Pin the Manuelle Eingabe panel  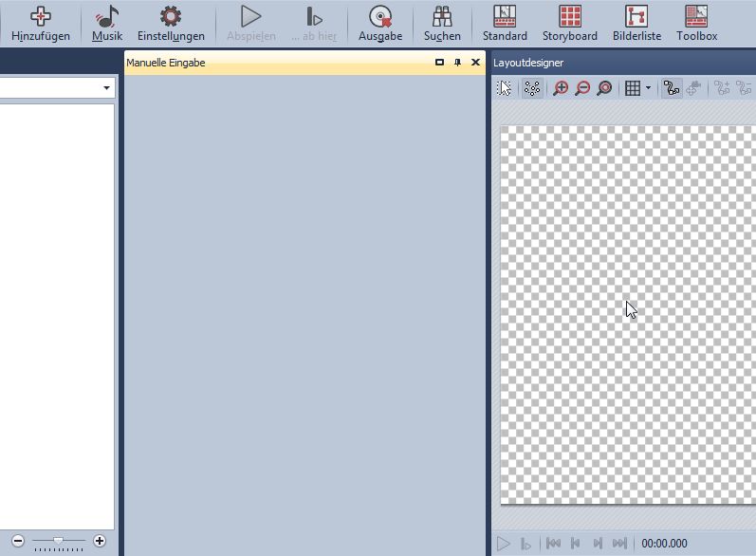pyautogui.click(x=457, y=63)
